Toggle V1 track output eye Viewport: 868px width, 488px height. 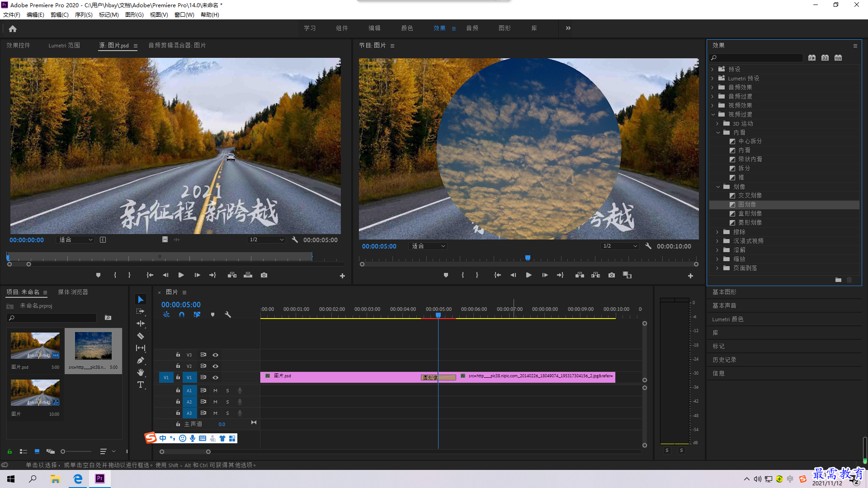215,378
